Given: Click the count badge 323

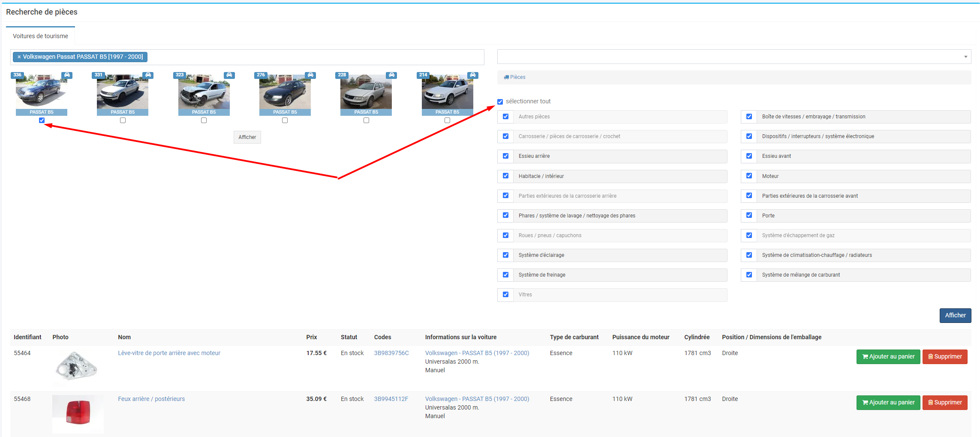Looking at the screenshot, I should click(180, 75).
